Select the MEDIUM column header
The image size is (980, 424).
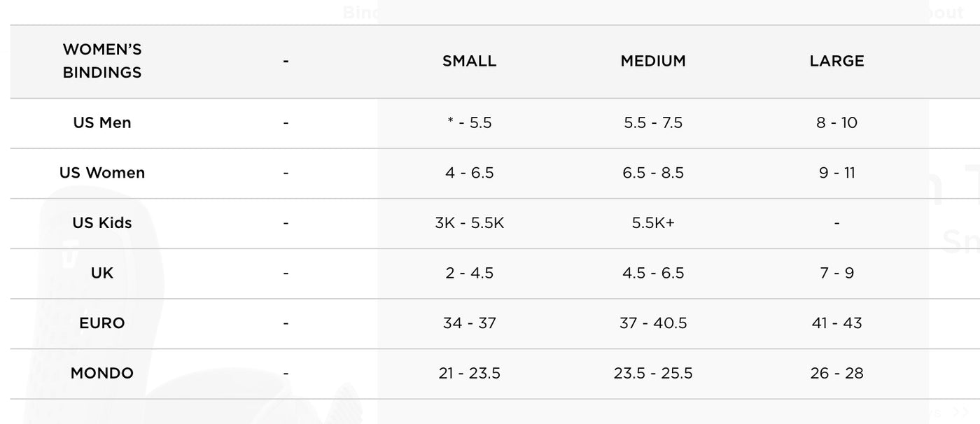pyautogui.click(x=653, y=61)
